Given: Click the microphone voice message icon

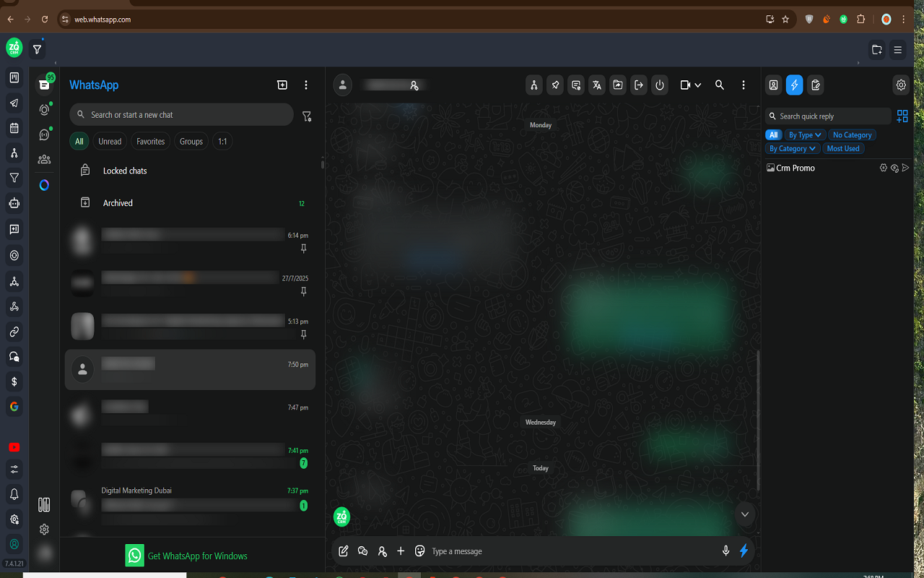Looking at the screenshot, I should tap(725, 551).
